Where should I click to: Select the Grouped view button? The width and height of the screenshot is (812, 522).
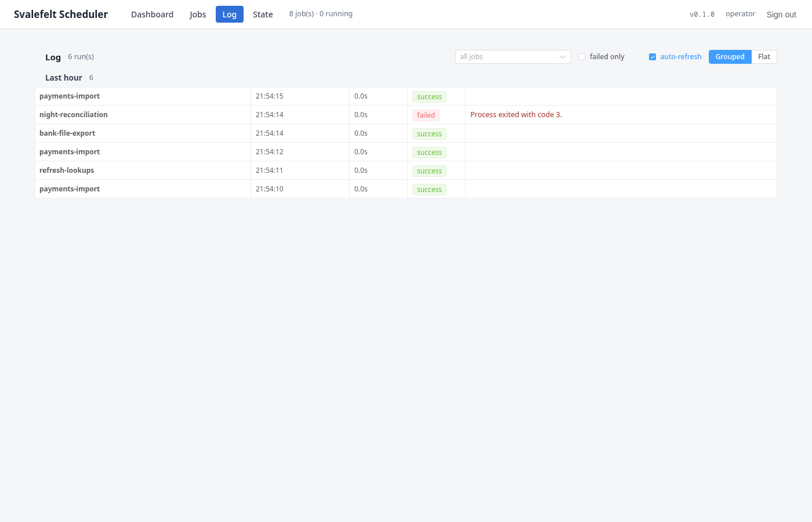(730, 57)
